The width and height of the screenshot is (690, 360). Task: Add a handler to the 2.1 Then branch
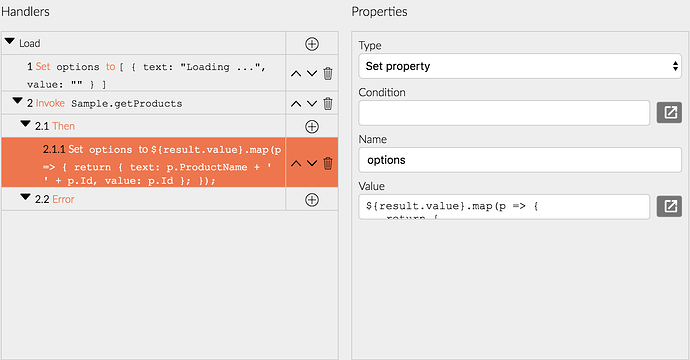tap(312, 126)
